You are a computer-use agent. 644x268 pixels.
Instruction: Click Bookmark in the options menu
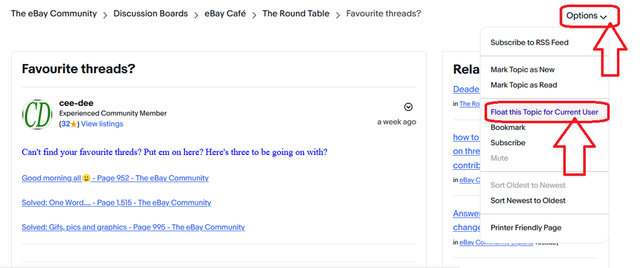point(508,127)
